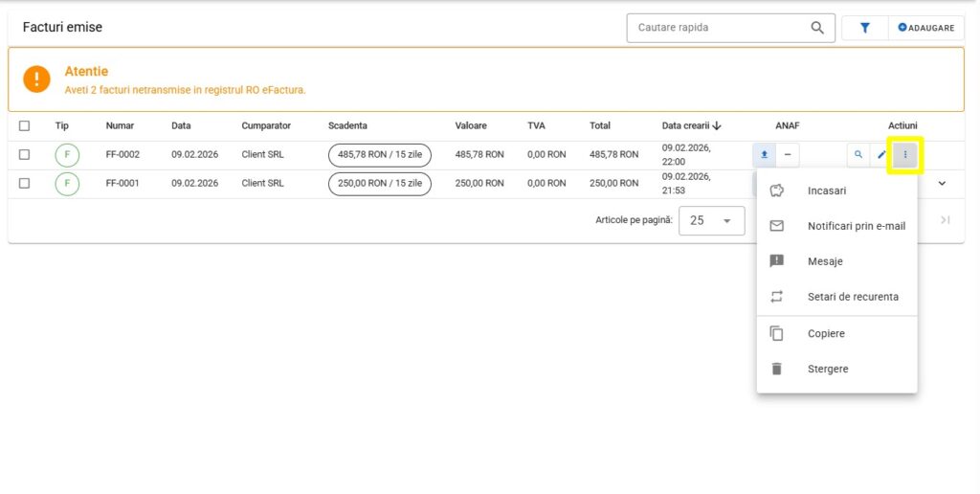
Task: Click the minus icon in ANAF column
Action: click(x=787, y=154)
